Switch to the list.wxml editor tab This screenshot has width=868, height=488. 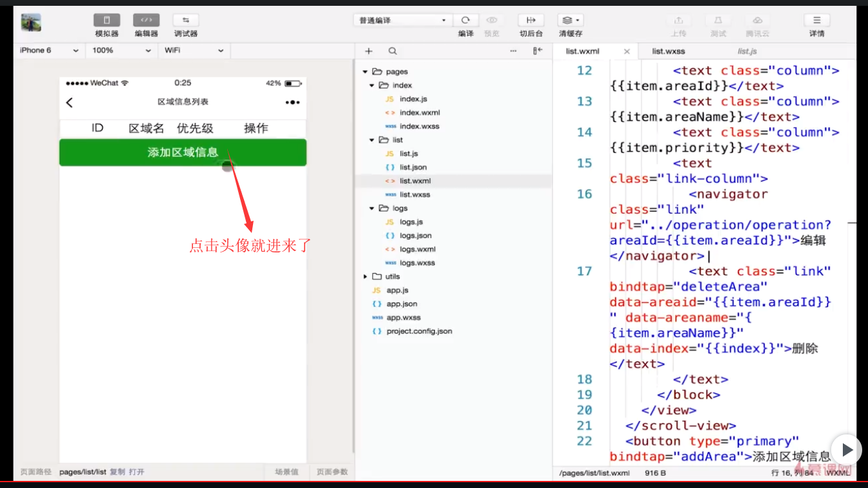[583, 52]
